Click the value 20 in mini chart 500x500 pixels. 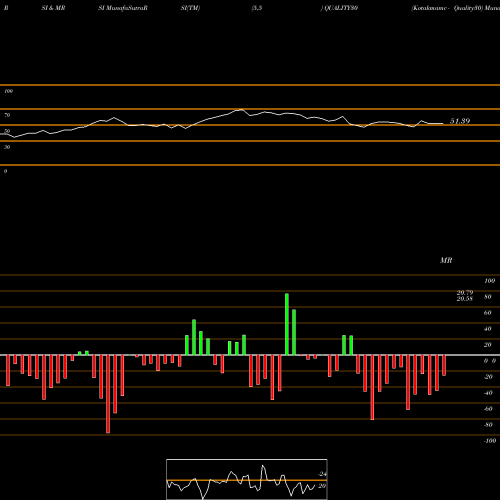(x=322, y=486)
